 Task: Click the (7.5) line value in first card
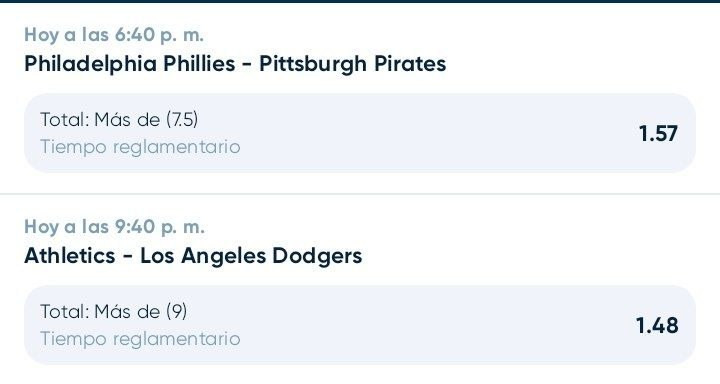coord(182,120)
